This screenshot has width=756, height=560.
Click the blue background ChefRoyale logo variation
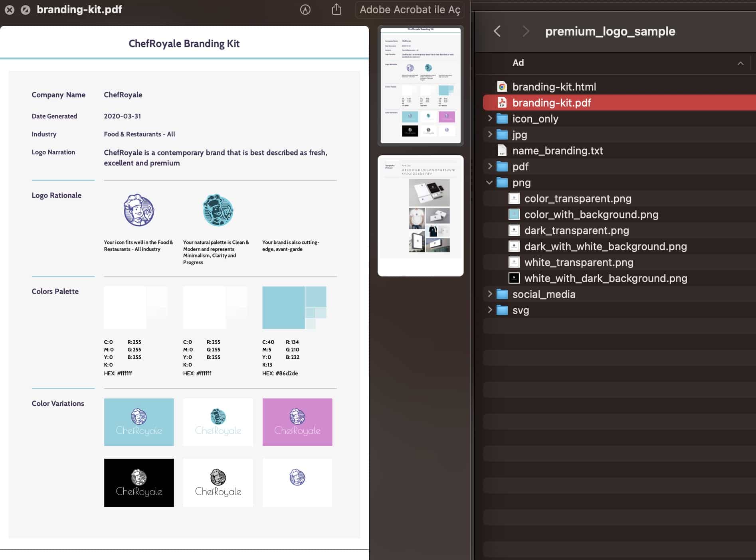pyautogui.click(x=139, y=422)
